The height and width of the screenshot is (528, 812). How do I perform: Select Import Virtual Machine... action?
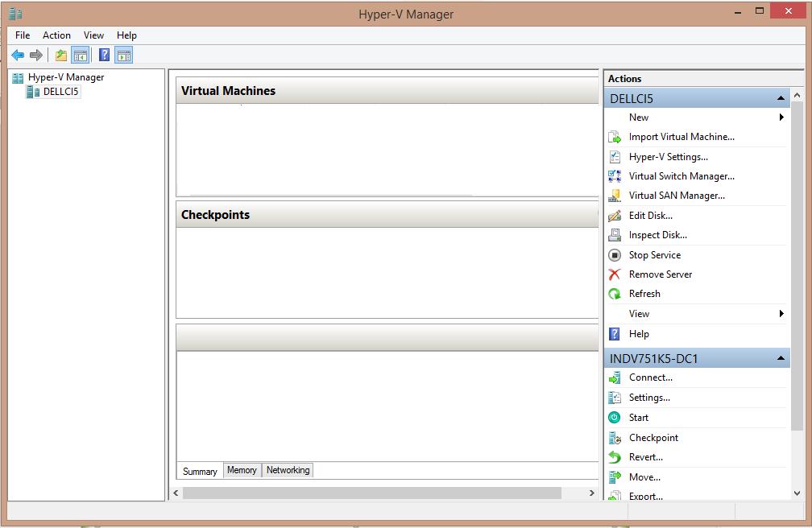point(681,137)
